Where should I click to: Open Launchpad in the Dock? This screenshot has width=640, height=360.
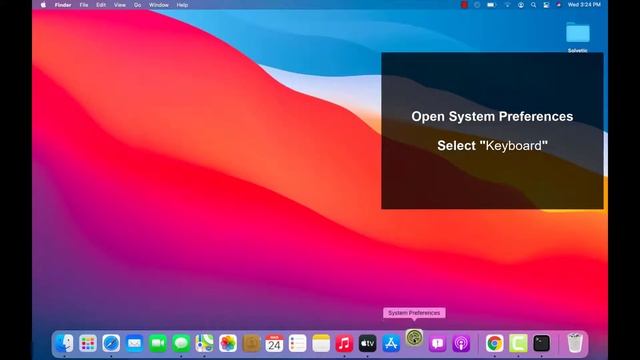pos(88,343)
